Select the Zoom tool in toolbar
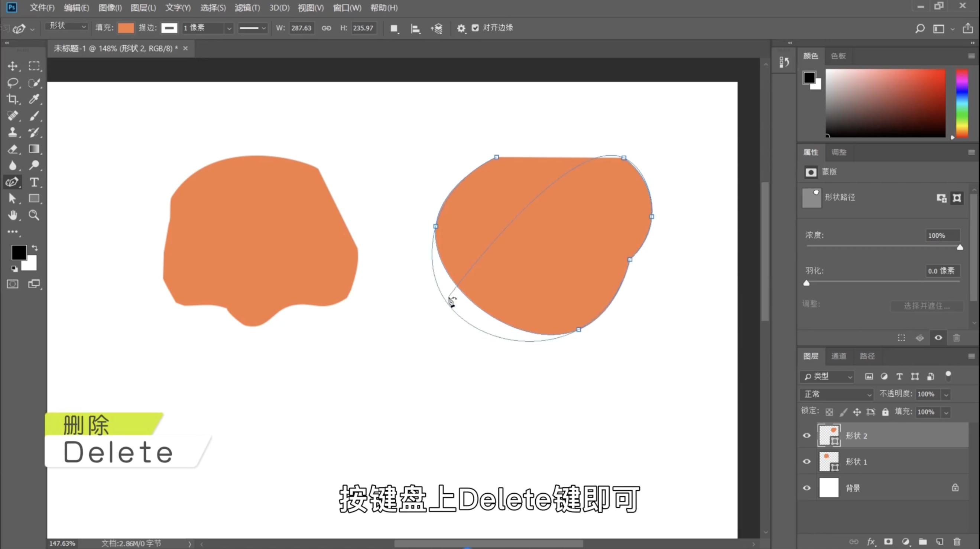This screenshot has height=549, width=980. click(34, 215)
